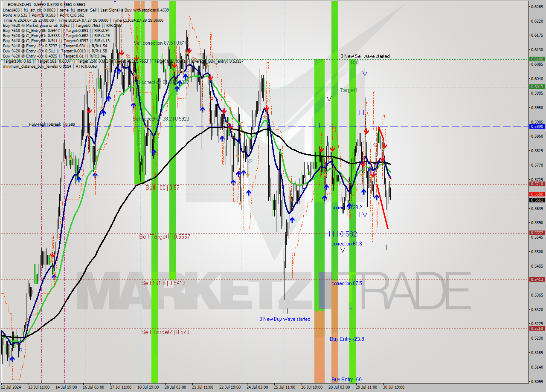Image resolution: width=546 pixels, height=392 pixels.
Task: Click the '24 Jul 03:00' date label
Action: pyautogui.click(x=257, y=387)
